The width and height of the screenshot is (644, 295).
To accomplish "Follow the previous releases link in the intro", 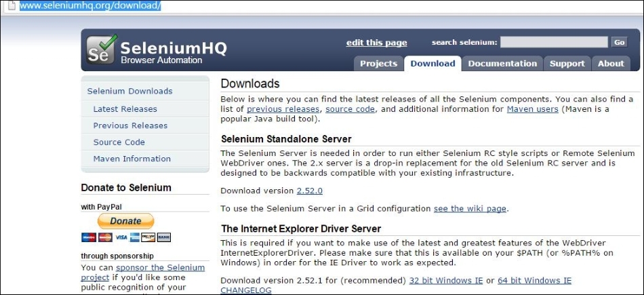I will click(x=283, y=109).
